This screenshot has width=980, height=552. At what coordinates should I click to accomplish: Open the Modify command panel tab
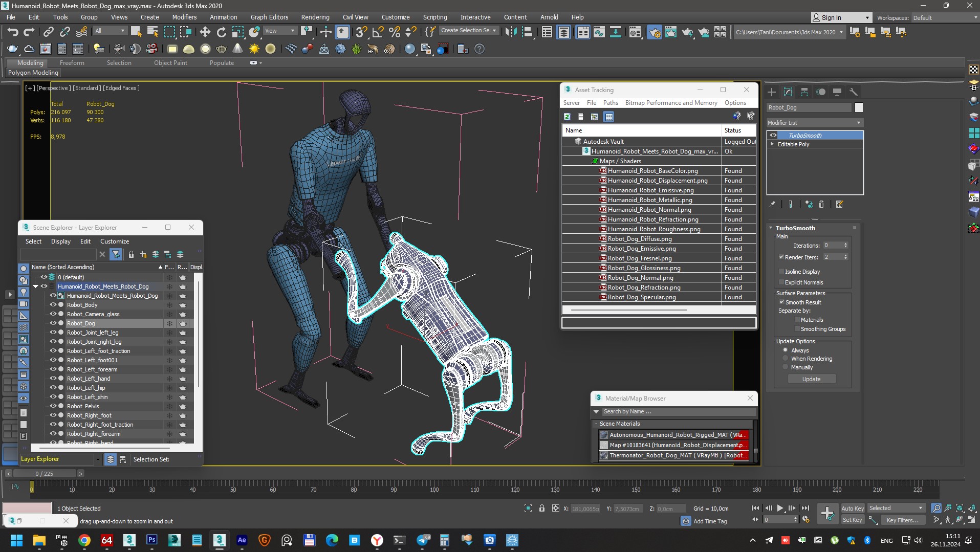coord(788,92)
